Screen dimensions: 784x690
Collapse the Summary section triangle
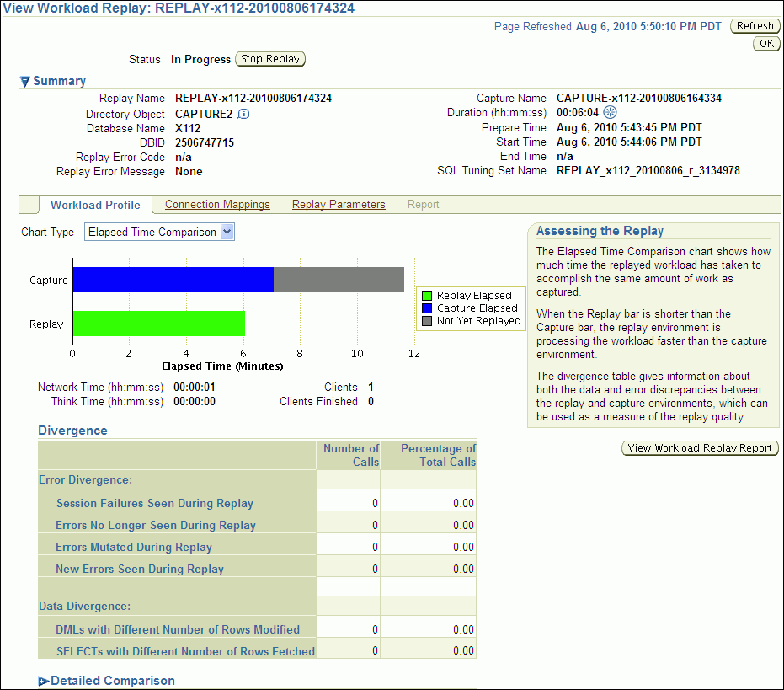pyautogui.click(x=25, y=82)
